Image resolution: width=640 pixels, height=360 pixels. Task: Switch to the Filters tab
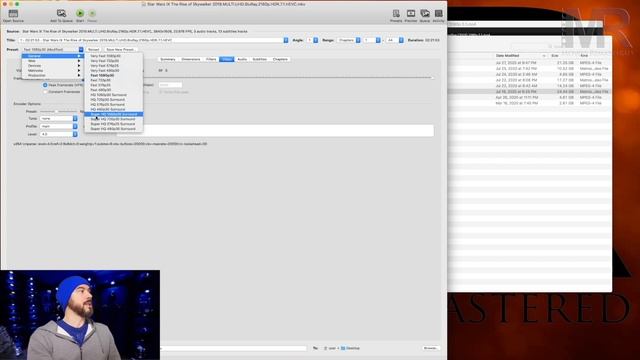click(211, 59)
